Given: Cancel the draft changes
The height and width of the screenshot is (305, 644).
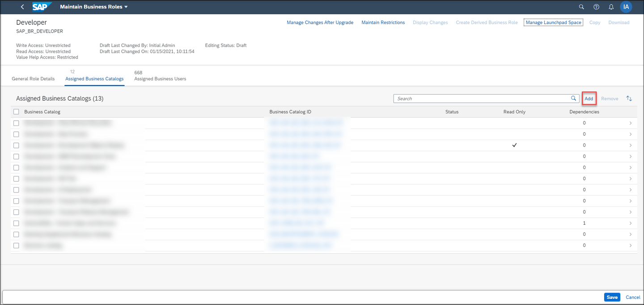Looking at the screenshot, I should pos(633,297).
